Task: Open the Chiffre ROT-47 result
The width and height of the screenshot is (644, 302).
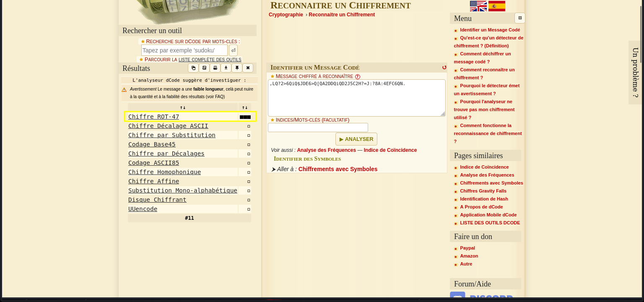Action: tap(153, 117)
